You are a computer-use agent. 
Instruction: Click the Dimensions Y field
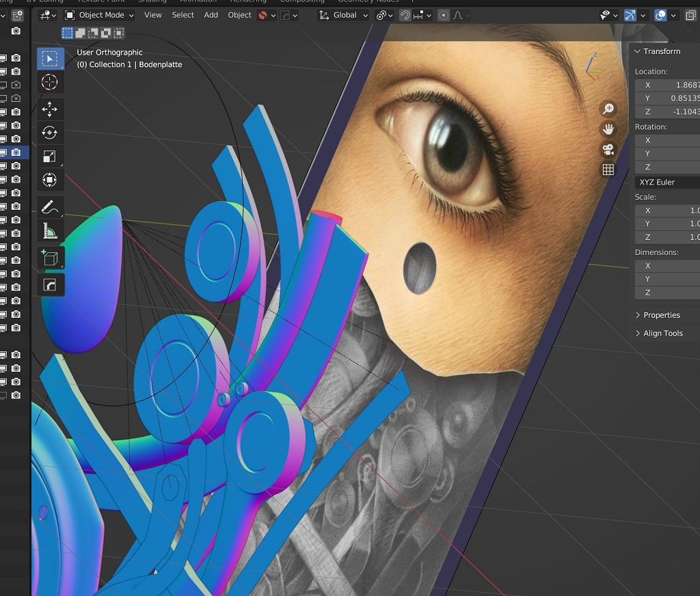pyautogui.click(x=667, y=279)
